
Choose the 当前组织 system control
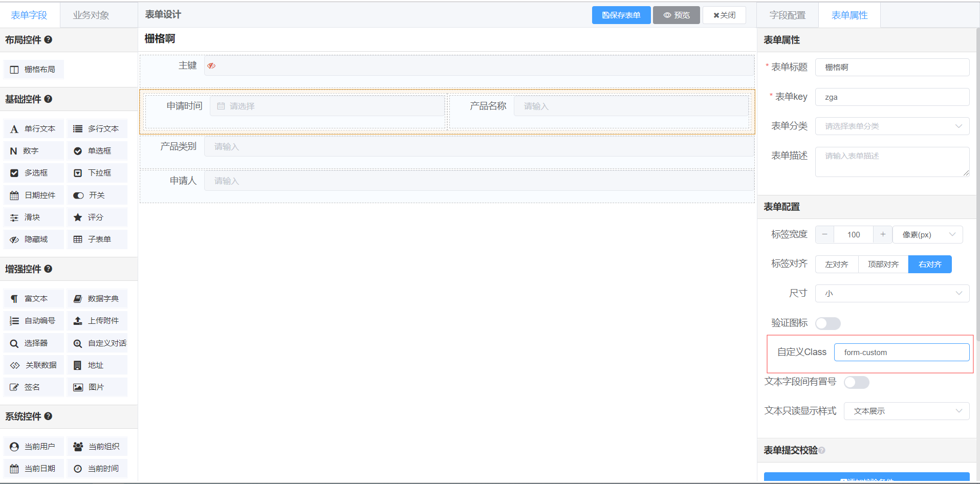point(97,447)
